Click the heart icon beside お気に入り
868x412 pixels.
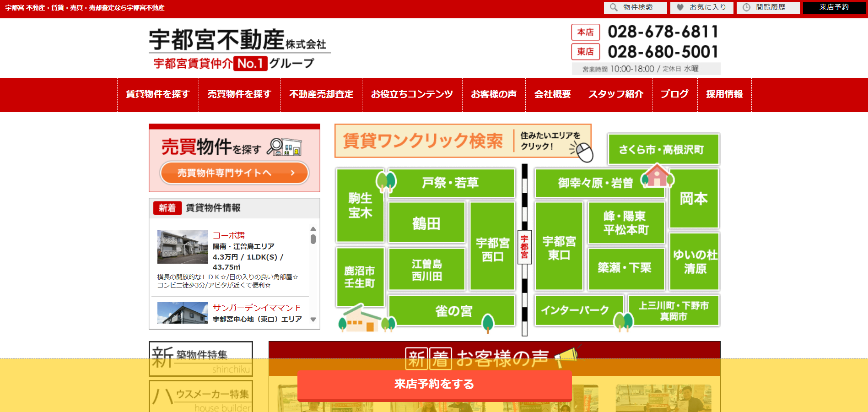pyautogui.click(x=680, y=7)
